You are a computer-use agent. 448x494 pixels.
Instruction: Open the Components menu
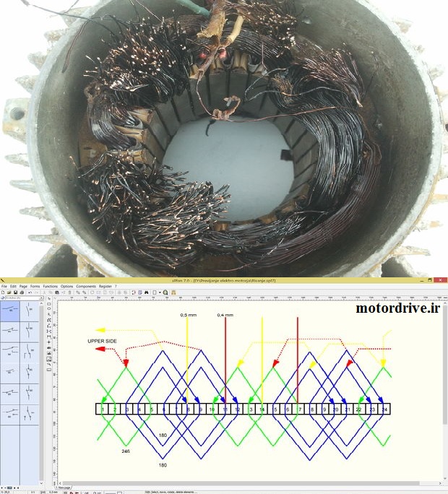click(x=86, y=287)
